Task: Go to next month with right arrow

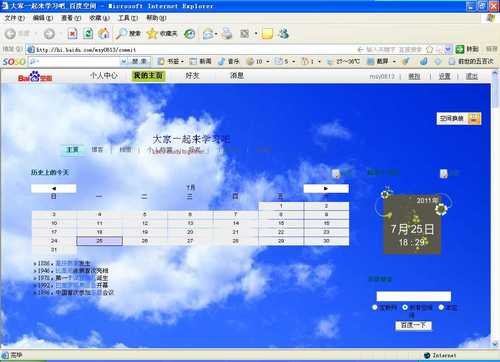Action: point(326,188)
